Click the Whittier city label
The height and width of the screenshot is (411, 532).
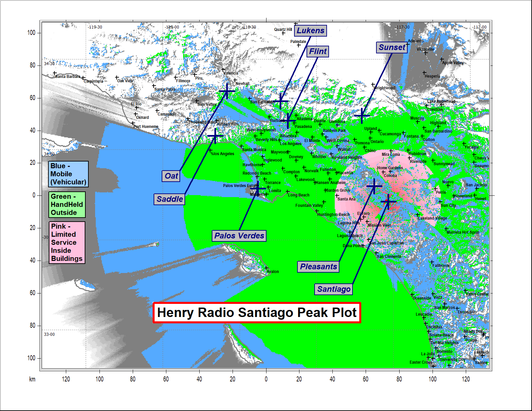319,157
